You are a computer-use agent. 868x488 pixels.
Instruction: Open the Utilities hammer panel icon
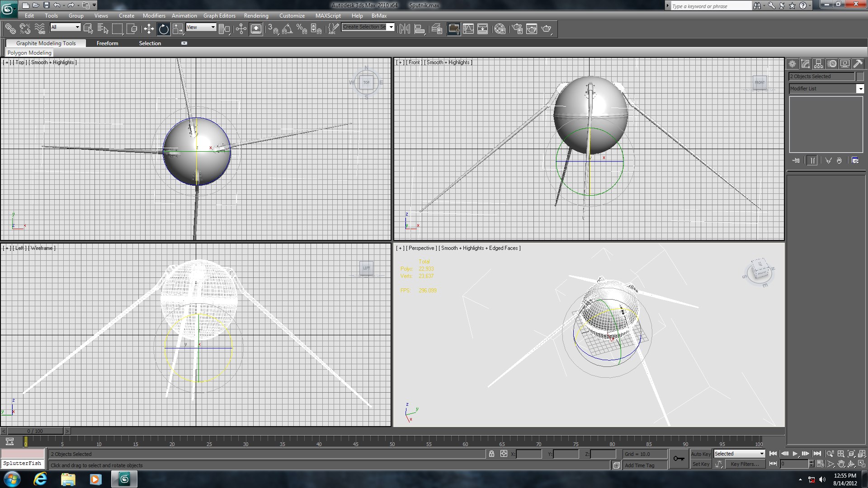858,64
